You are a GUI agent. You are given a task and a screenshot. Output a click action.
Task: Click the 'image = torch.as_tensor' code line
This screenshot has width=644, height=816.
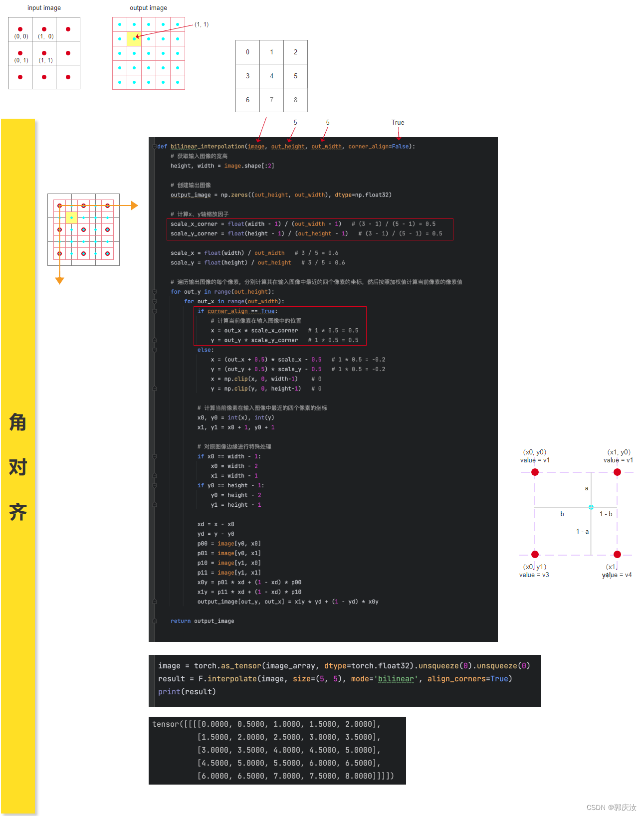344,666
